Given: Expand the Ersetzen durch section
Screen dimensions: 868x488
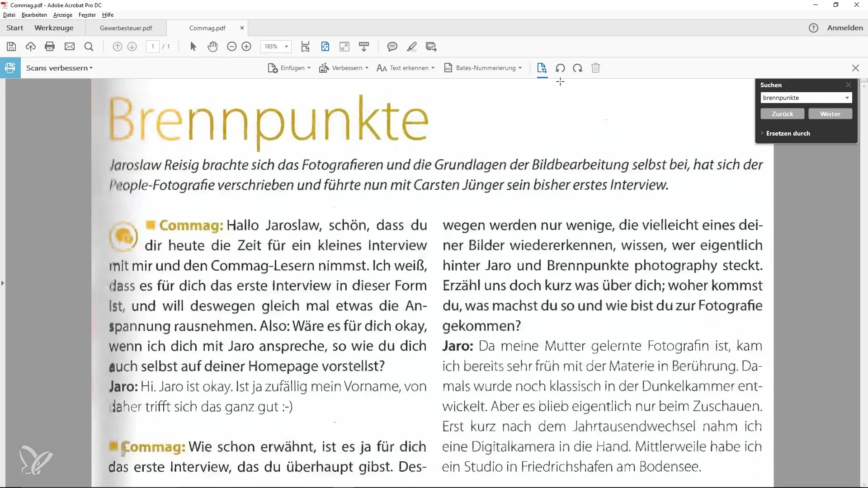Looking at the screenshot, I should (786, 133).
